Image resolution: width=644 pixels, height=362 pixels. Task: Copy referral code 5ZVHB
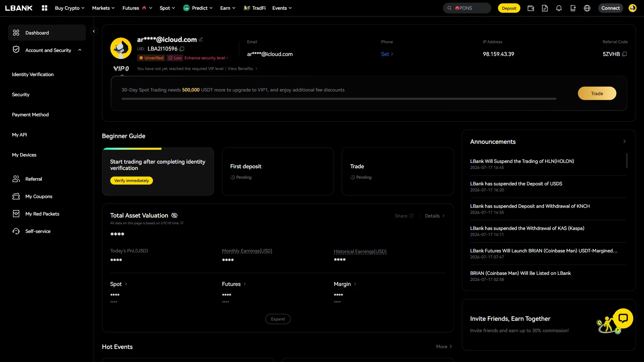(624, 54)
